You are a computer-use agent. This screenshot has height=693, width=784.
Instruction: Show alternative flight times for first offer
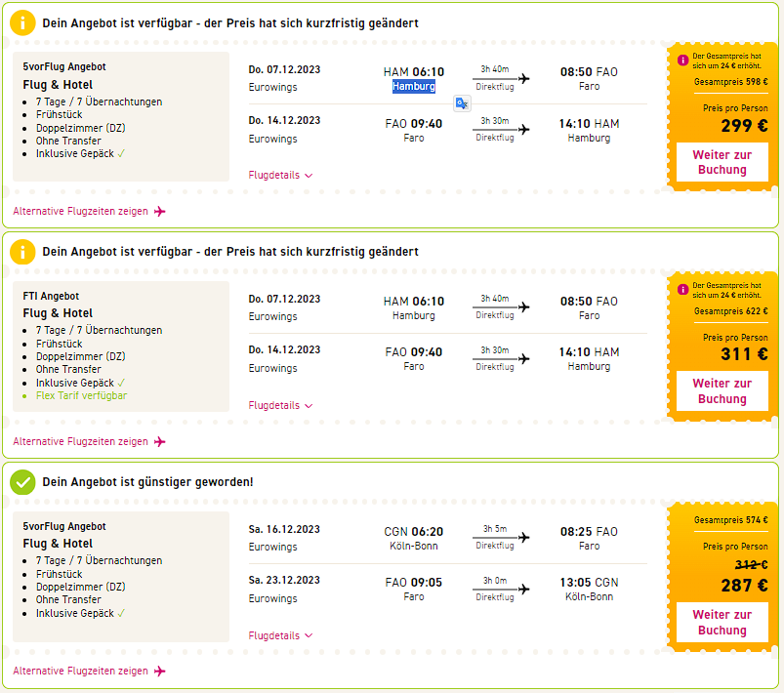click(x=80, y=212)
